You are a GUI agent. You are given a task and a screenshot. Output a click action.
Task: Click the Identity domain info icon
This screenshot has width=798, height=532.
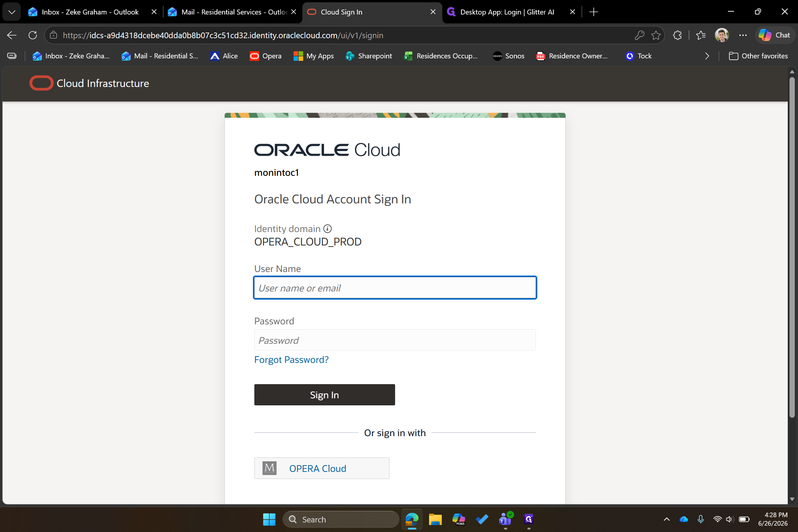pyautogui.click(x=328, y=229)
